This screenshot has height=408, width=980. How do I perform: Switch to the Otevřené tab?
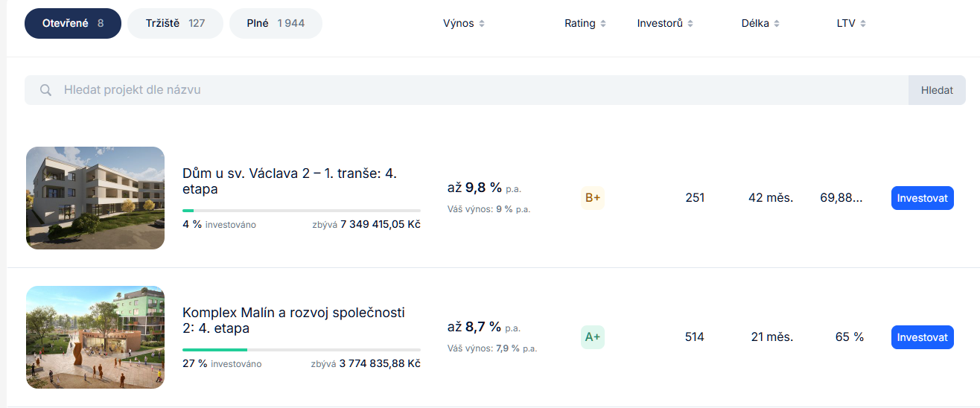tap(72, 24)
